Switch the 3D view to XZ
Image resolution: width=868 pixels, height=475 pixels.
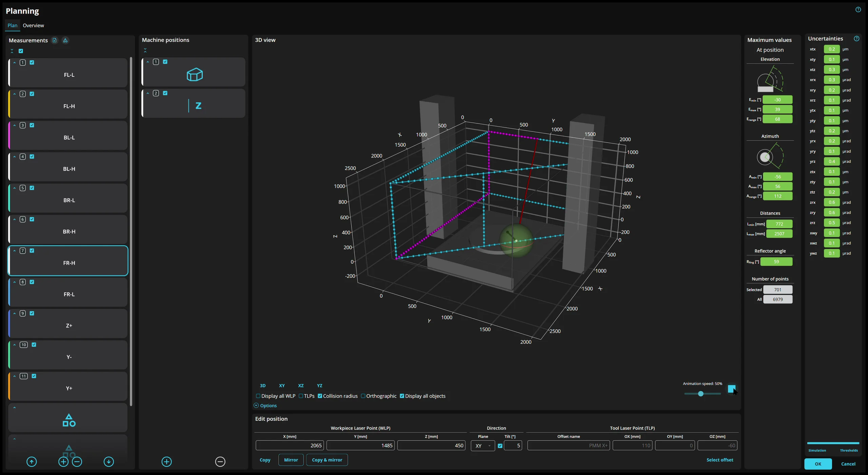point(301,386)
